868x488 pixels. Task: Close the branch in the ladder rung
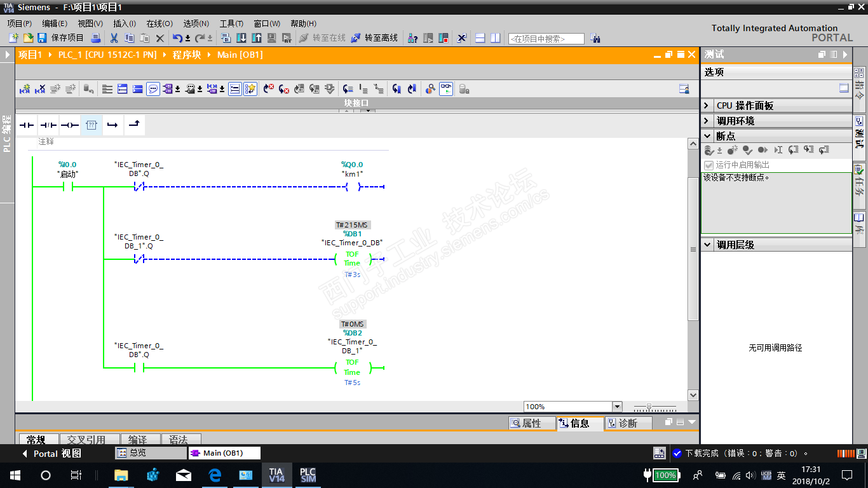coord(134,125)
